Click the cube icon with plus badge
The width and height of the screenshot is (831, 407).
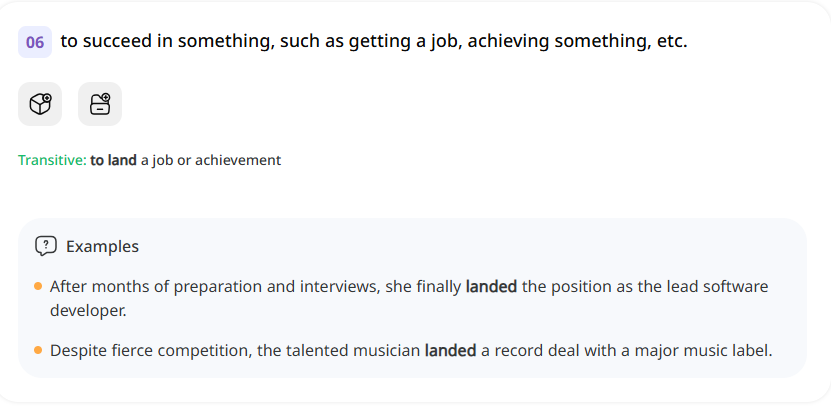click(x=40, y=104)
